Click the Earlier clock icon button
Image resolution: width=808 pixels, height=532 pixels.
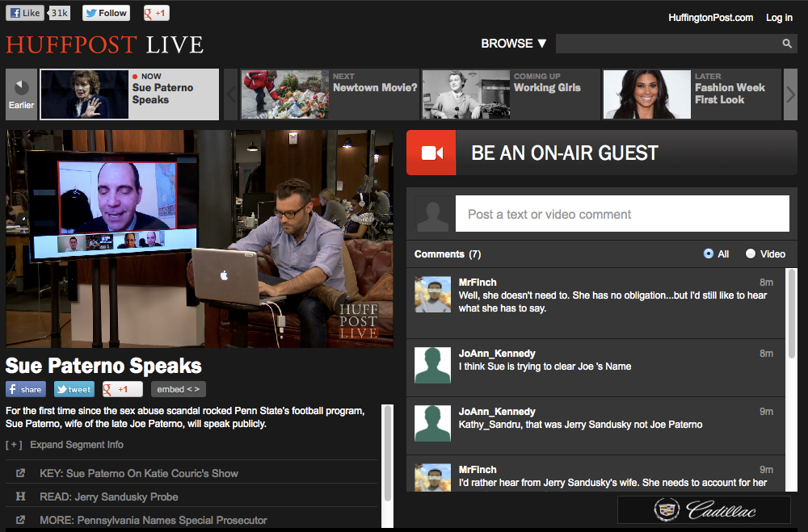pyautogui.click(x=21, y=94)
